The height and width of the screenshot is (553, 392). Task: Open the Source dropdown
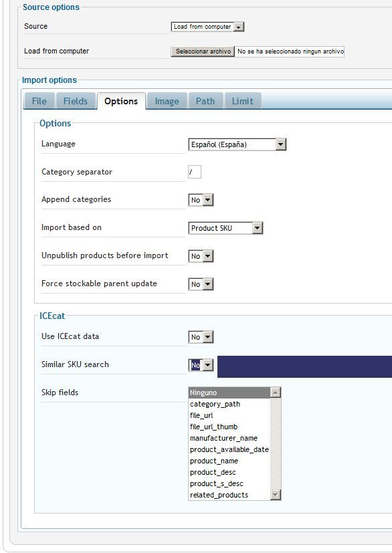pos(207,27)
